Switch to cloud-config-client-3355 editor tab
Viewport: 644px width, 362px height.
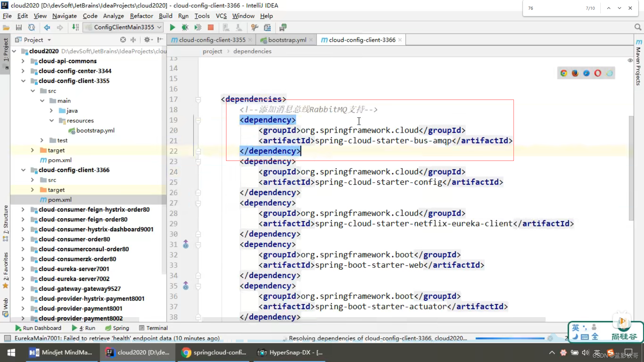(x=211, y=40)
